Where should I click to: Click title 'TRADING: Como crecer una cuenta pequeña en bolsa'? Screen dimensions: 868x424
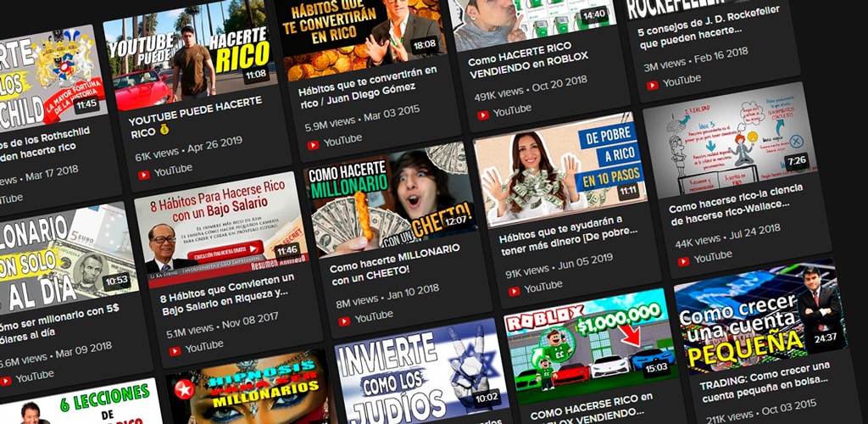[x=765, y=383]
